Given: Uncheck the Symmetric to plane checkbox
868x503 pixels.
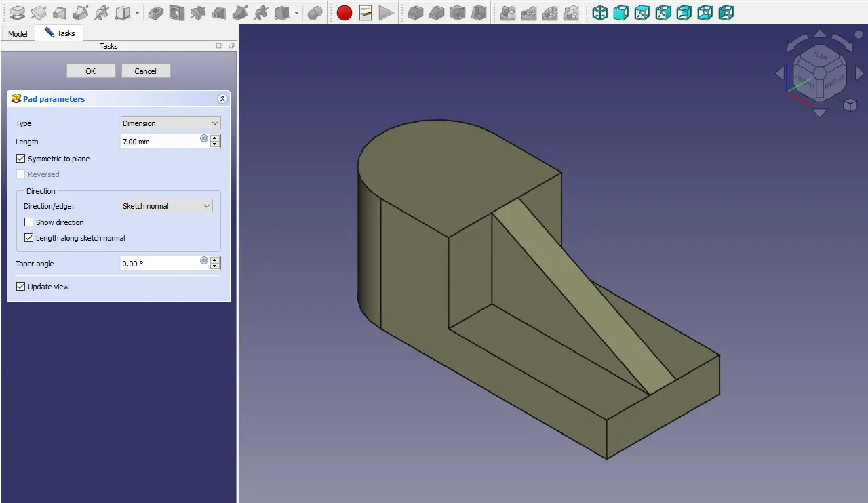Looking at the screenshot, I should 21,159.
